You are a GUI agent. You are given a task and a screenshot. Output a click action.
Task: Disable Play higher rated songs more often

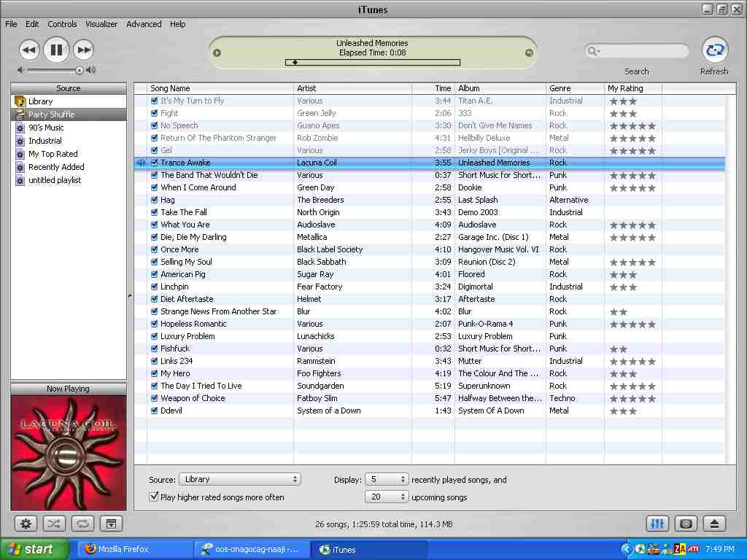[x=154, y=497]
